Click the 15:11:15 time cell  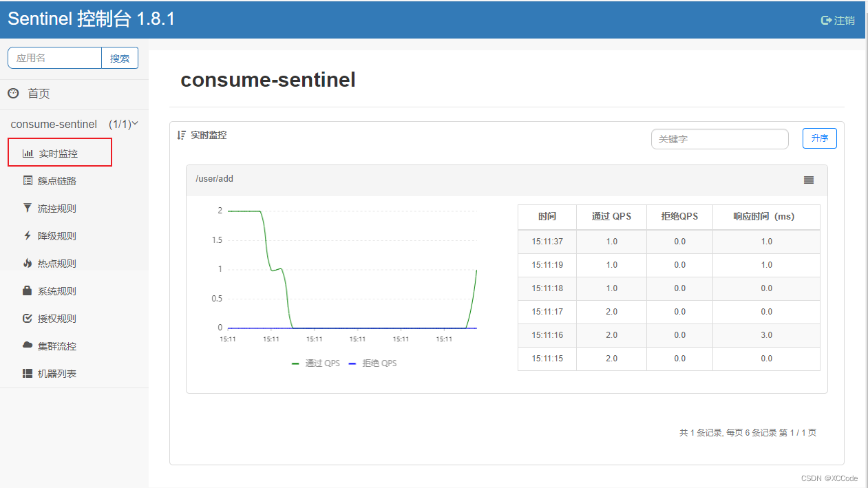click(x=547, y=359)
